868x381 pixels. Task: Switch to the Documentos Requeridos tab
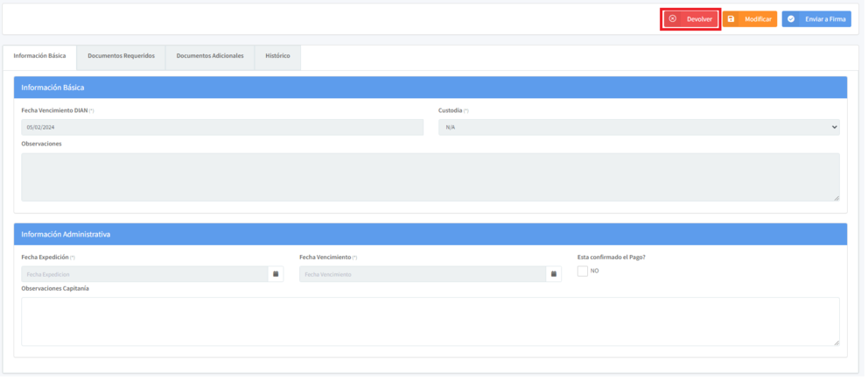pyautogui.click(x=121, y=56)
